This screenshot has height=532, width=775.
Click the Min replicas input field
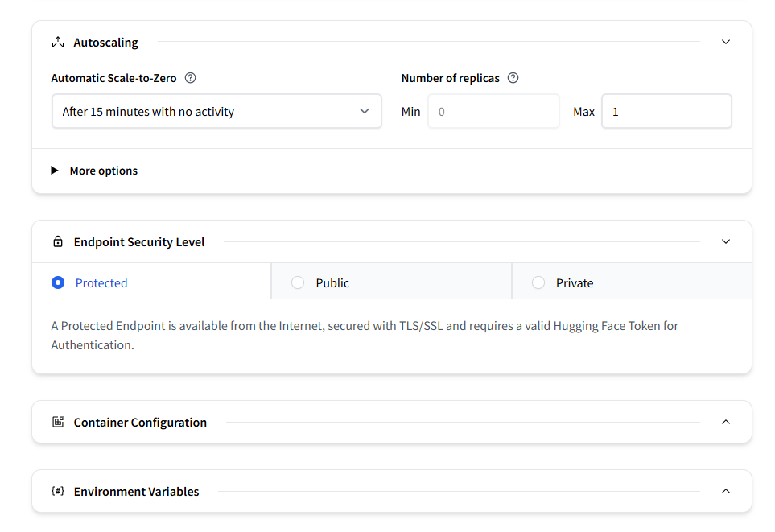493,111
